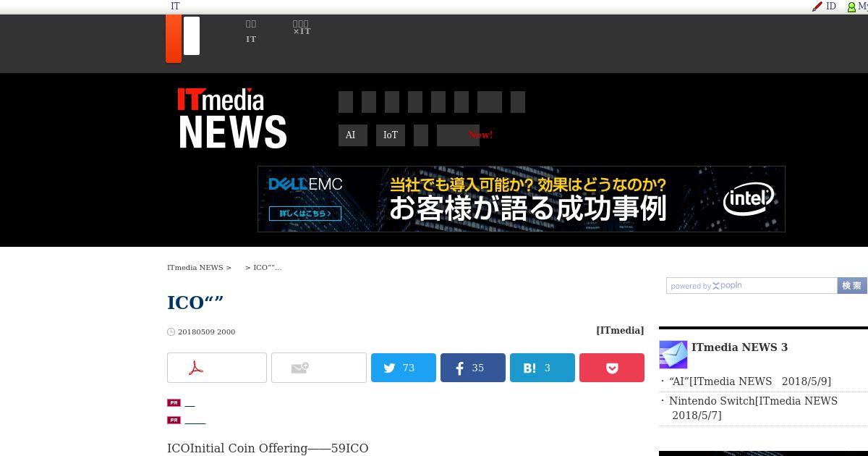Click the ID link at top right
Screen dimensions: 868x456
(x=831, y=6)
